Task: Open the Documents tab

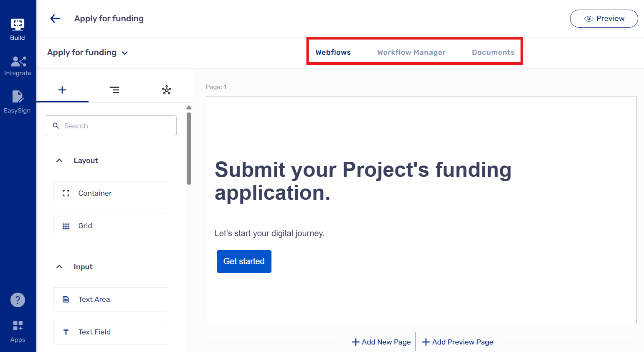Action: [493, 52]
